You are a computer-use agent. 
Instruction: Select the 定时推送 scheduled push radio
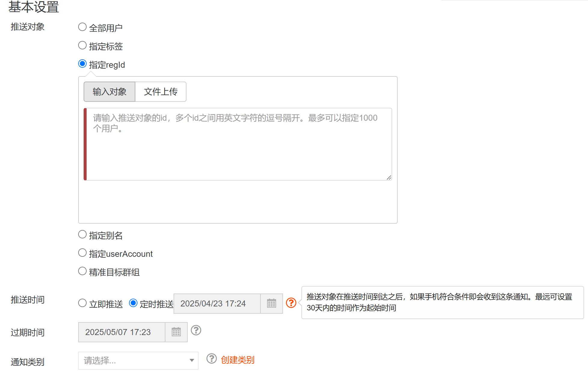[133, 303]
